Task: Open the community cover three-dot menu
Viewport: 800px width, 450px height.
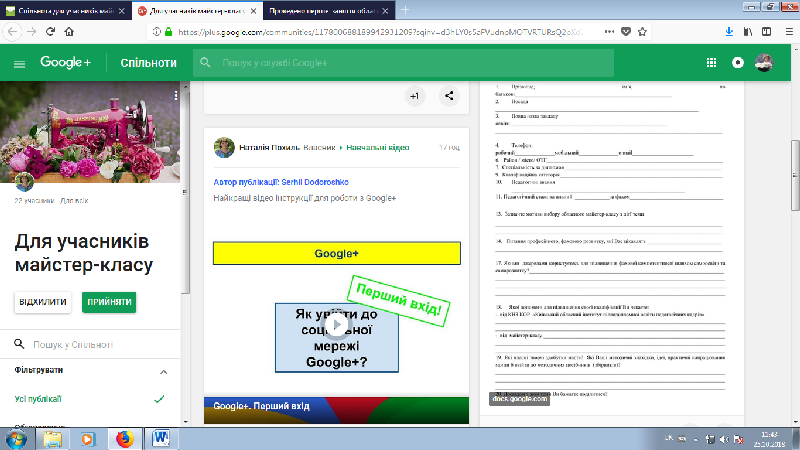Action: click(x=176, y=95)
